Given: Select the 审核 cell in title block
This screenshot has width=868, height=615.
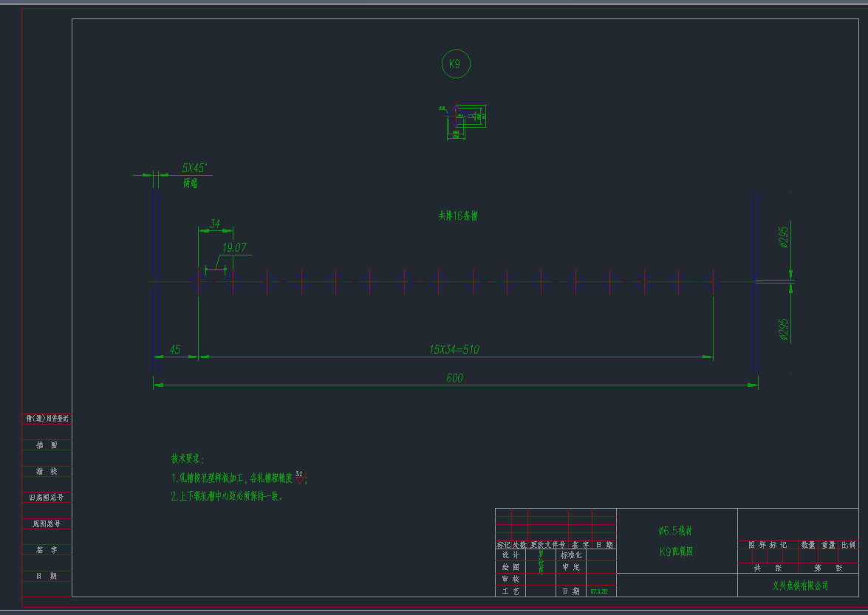Looking at the screenshot, I should pyautogui.click(x=510, y=579).
